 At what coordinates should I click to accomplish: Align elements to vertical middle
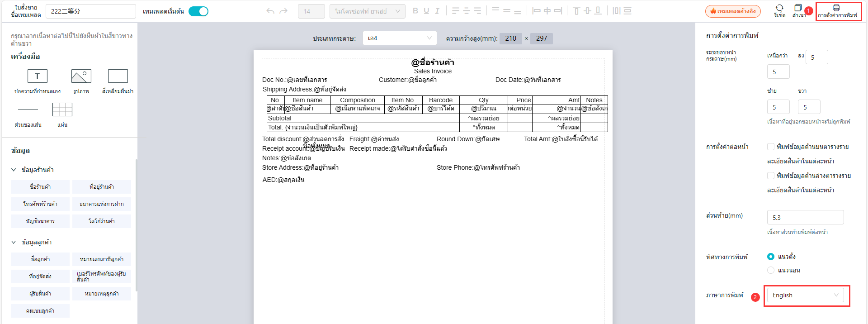click(x=587, y=11)
